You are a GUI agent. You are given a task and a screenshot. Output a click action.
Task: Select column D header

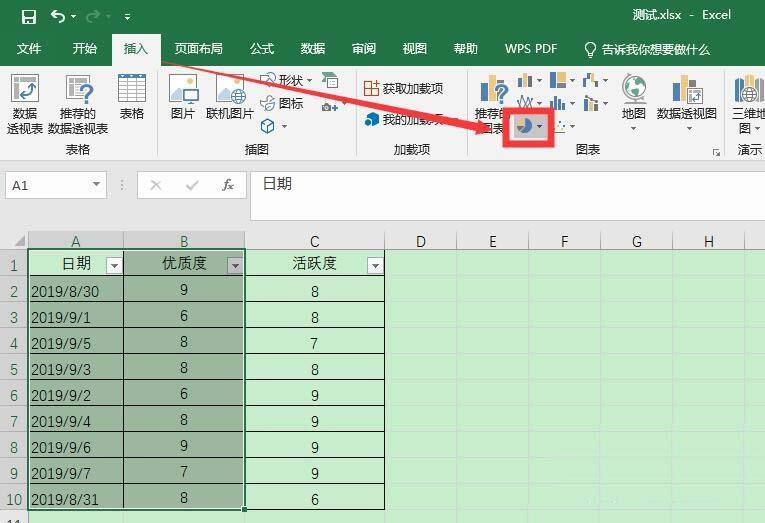pos(420,241)
